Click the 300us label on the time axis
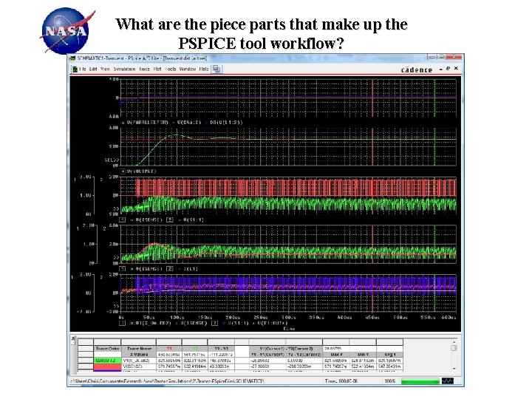532x399 pixels. pos(289,318)
